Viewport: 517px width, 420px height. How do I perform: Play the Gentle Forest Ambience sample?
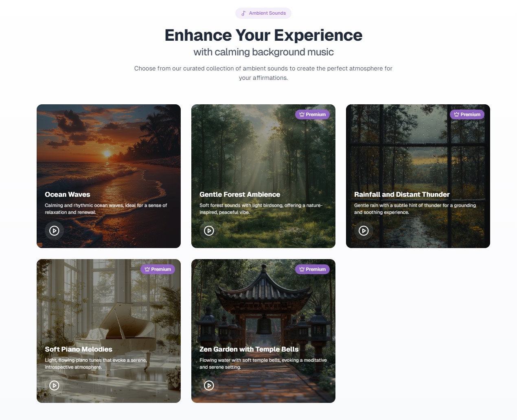209,231
